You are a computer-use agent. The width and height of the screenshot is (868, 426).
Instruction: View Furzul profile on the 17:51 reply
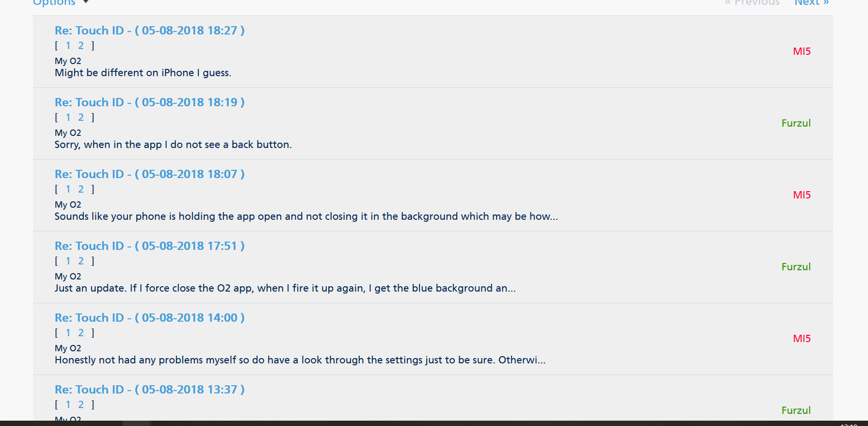tap(796, 267)
